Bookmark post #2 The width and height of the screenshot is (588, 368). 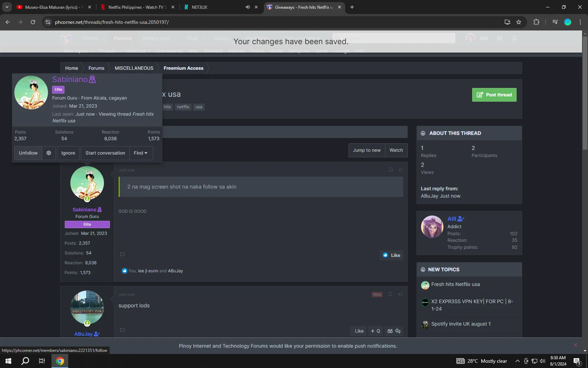coord(390,294)
